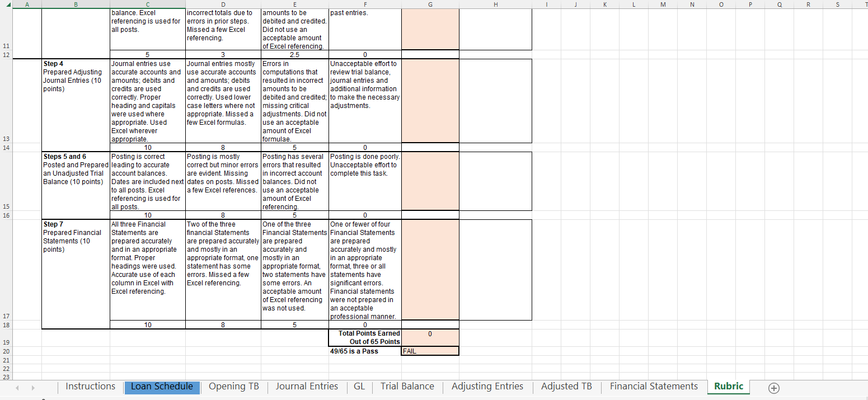Open the GL sheet tab
Screen dimensions: 868x400
pos(359,386)
